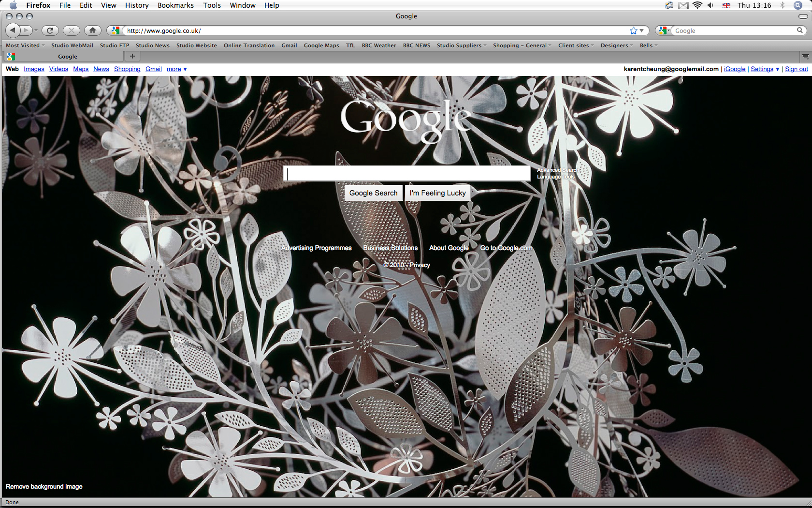Select the Google tab

(x=64, y=57)
